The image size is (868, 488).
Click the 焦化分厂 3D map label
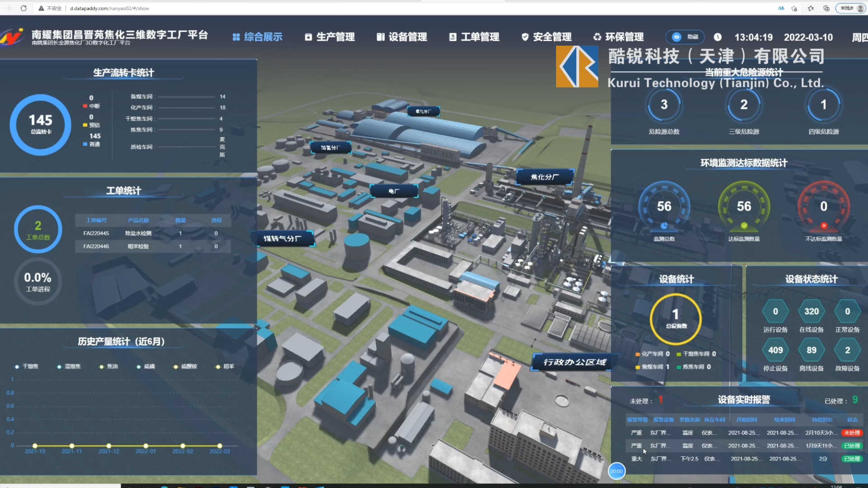click(x=544, y=177)
